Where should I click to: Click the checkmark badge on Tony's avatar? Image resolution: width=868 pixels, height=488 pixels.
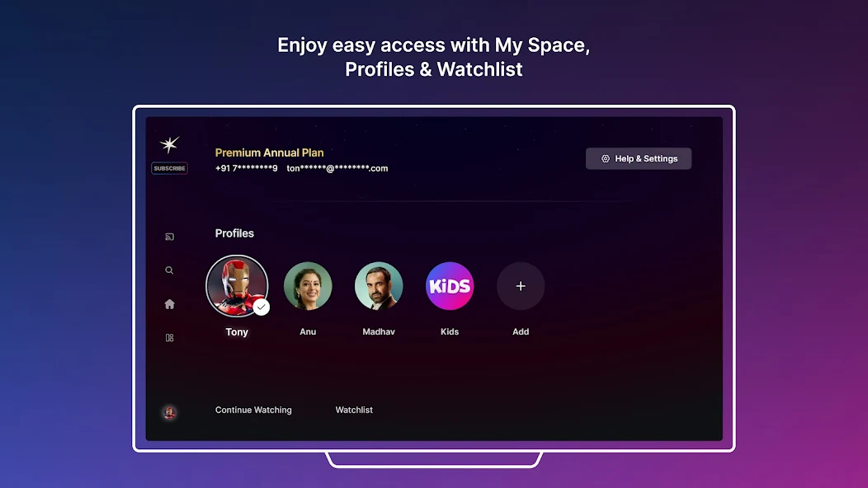coord(262,307)
